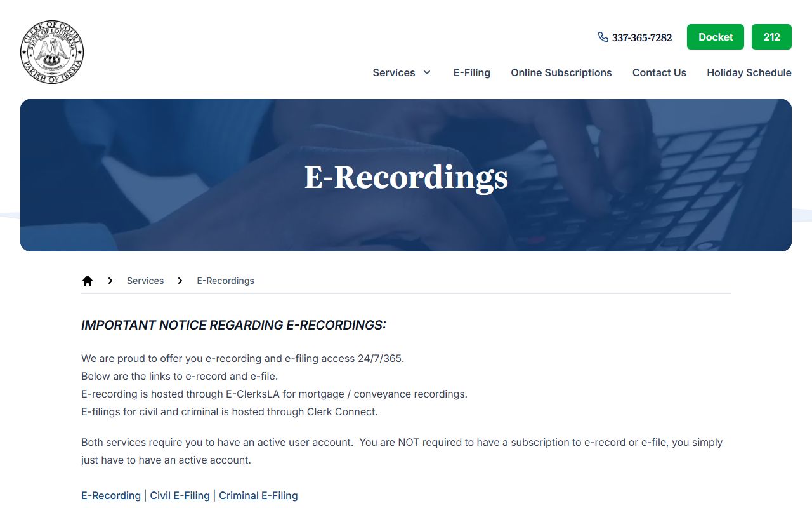
Task: Follow the Civil E-Filing link
Action: pos(180,495)
